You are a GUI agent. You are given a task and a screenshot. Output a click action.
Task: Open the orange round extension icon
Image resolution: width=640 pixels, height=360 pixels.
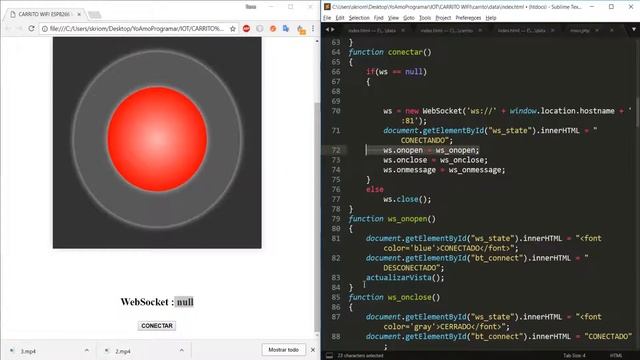[273, 29]
